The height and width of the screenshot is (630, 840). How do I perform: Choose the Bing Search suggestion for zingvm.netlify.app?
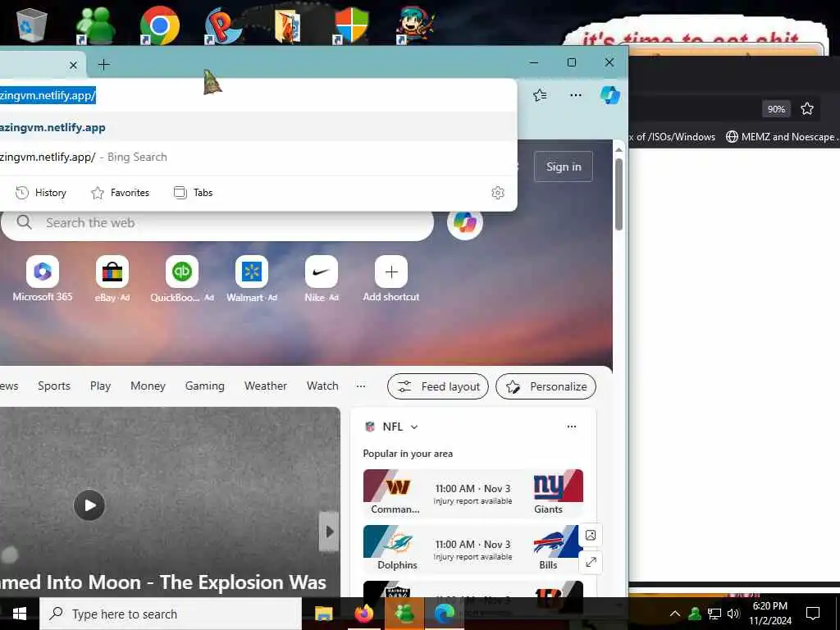click(x=258, y=157)
